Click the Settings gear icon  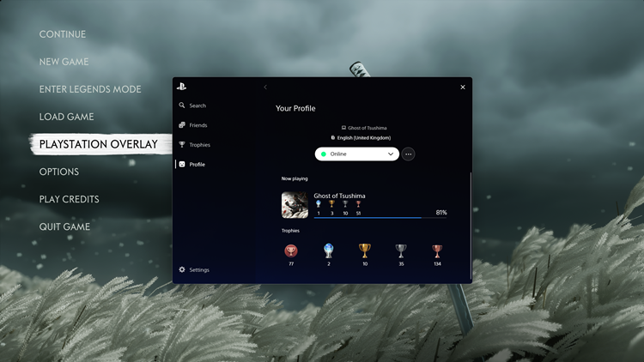pyautogui.click(x=182, y=269)
